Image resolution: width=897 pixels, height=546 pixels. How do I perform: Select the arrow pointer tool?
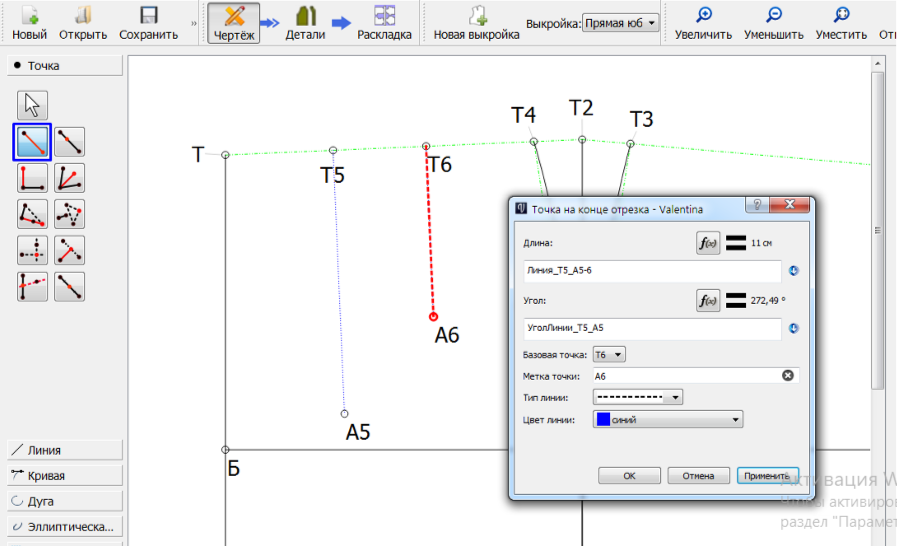(33, 105)
